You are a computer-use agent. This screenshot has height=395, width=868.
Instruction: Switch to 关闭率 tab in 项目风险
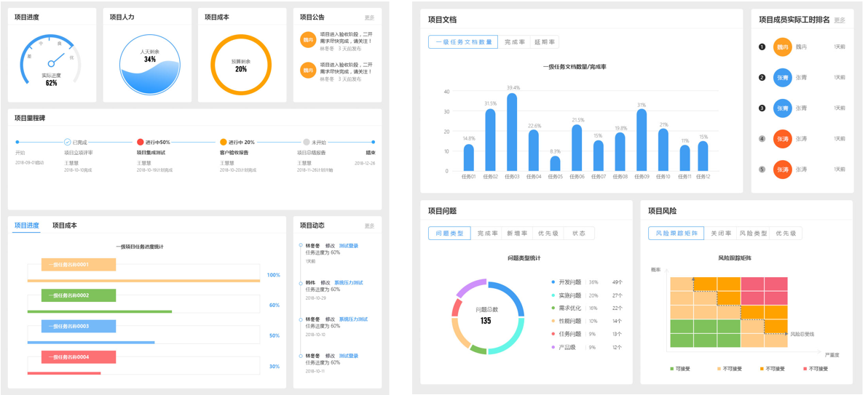[x=721, y=234]
